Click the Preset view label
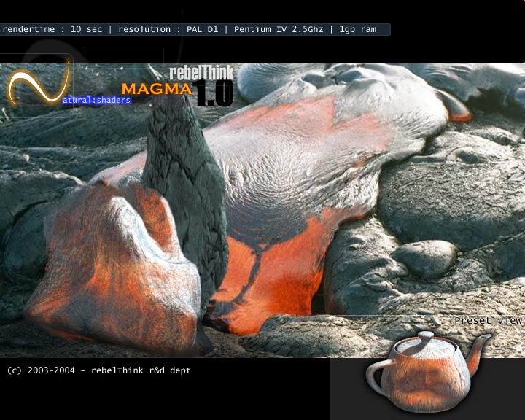 click(488, 321)
